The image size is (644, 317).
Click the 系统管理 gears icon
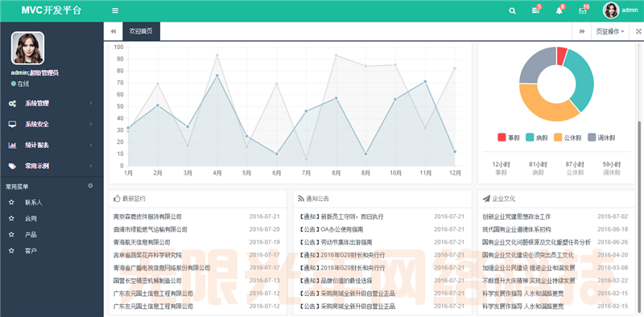click(12, 104)
